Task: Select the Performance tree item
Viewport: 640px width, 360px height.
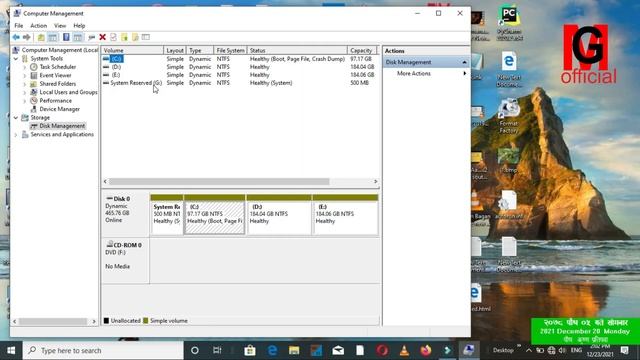Action: (56, 101)
